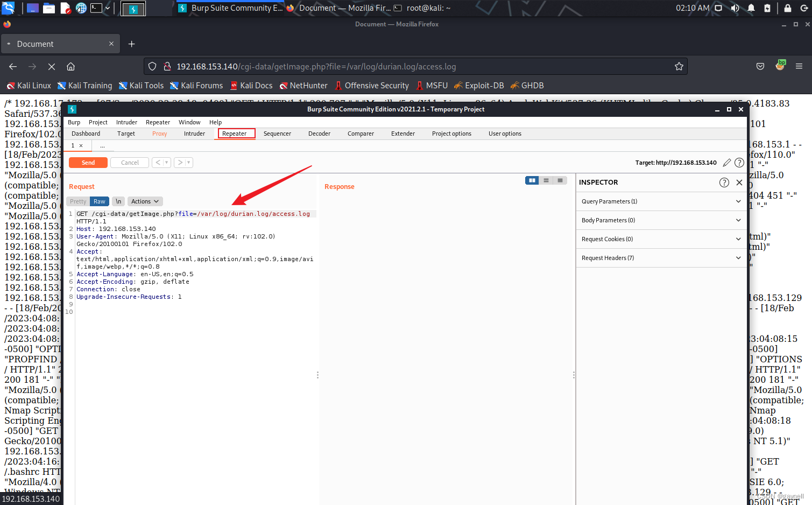Open GHDB bookmark

click(527, 86)
